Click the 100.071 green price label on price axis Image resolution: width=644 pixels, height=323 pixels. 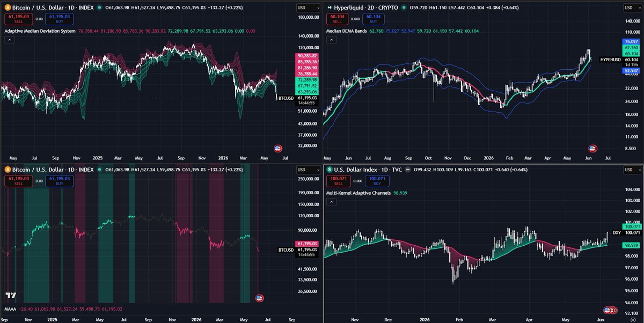[631, 226]
